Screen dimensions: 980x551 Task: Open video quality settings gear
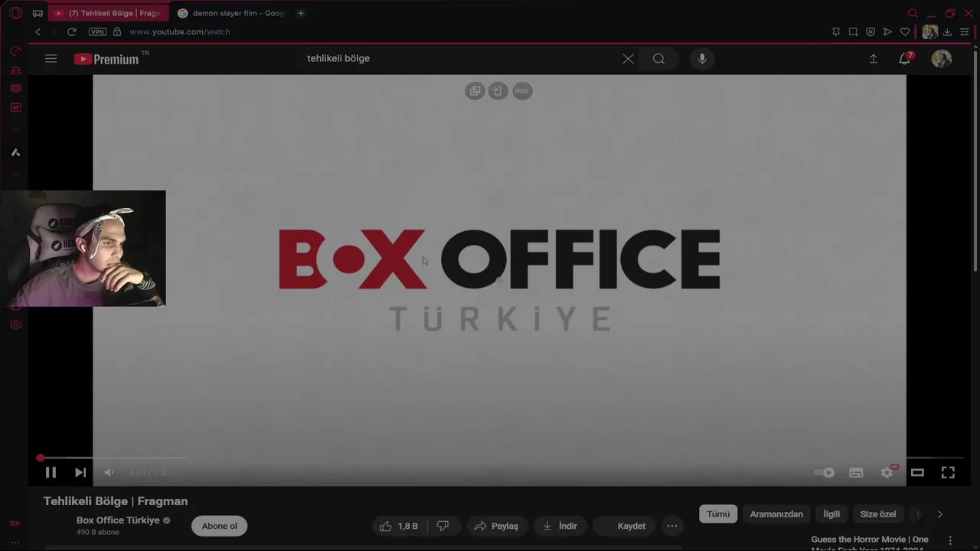(887, 472)
